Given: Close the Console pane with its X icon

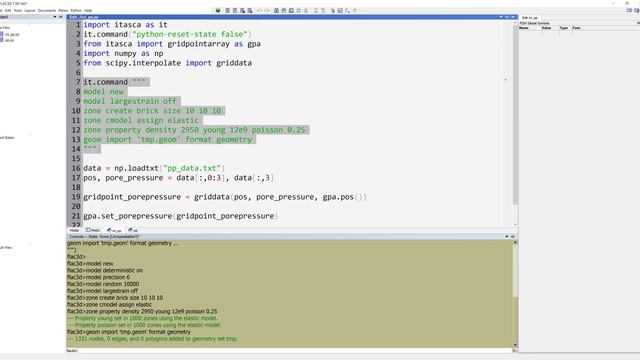Looking at the screenshot, I should [513, 236].
